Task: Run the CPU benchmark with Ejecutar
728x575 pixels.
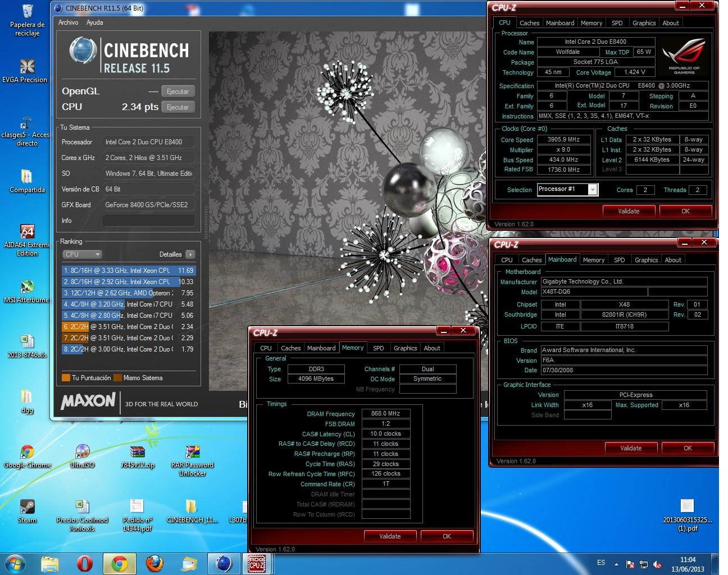Action: (178, 107)
